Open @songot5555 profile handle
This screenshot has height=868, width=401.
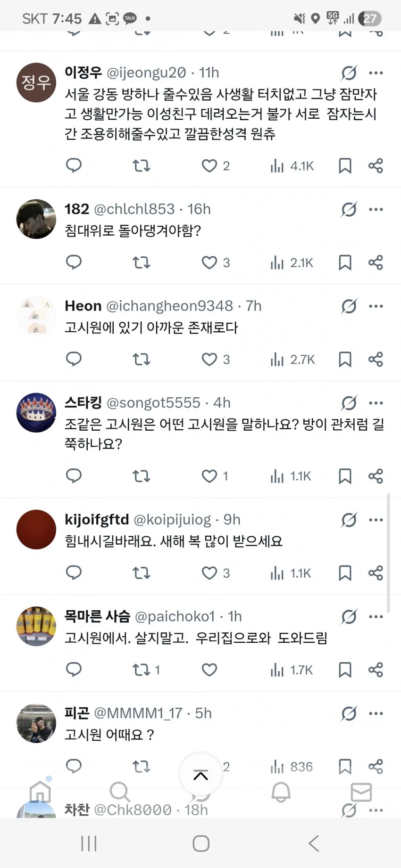(154, 403)
